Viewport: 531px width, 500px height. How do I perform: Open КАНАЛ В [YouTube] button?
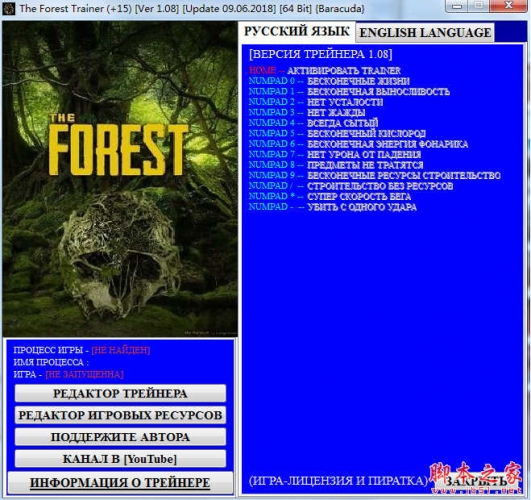[x=120, y=459]
